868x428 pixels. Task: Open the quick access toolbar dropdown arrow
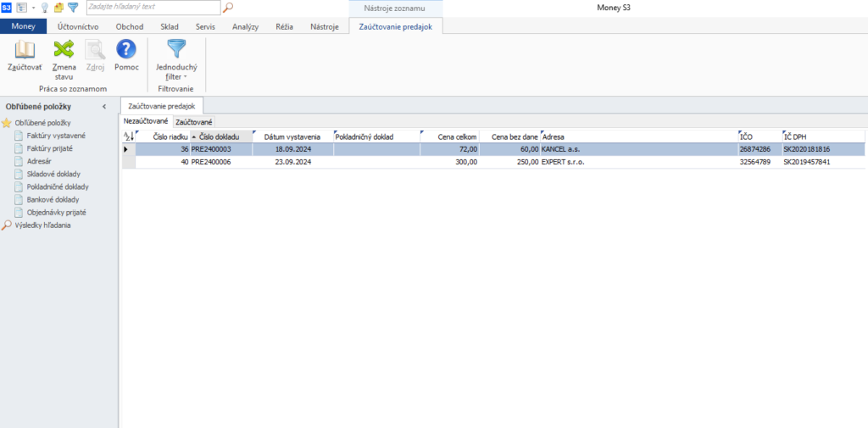(33, 8)
